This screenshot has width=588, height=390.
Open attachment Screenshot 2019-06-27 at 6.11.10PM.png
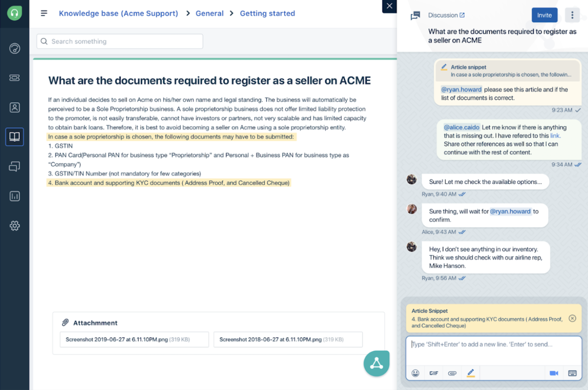coord(134,339)
